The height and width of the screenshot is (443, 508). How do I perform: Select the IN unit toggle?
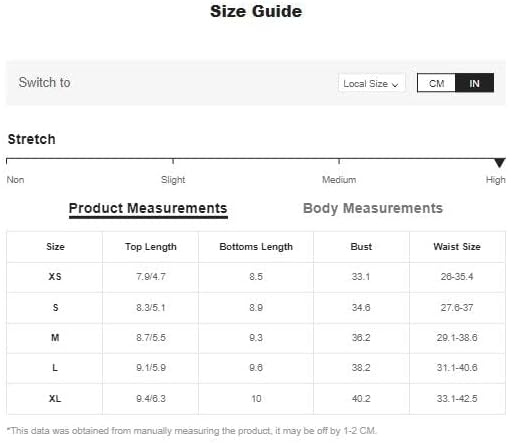coord(474,83)
